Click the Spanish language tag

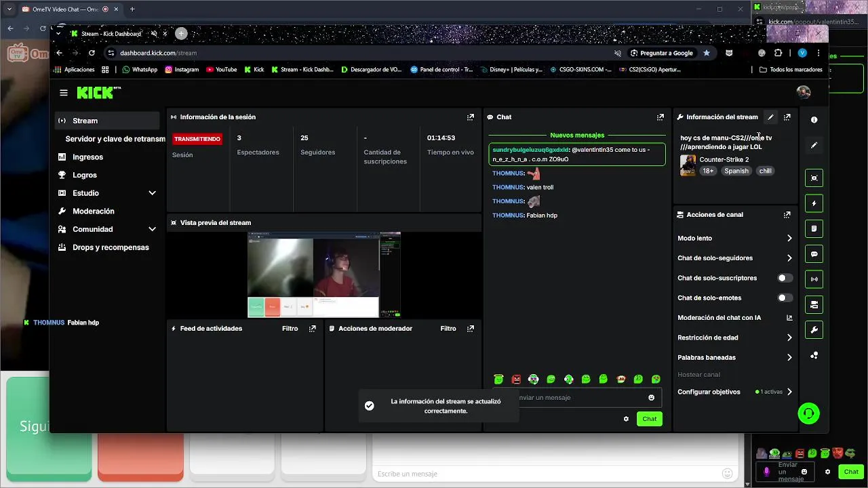point(736,171)
